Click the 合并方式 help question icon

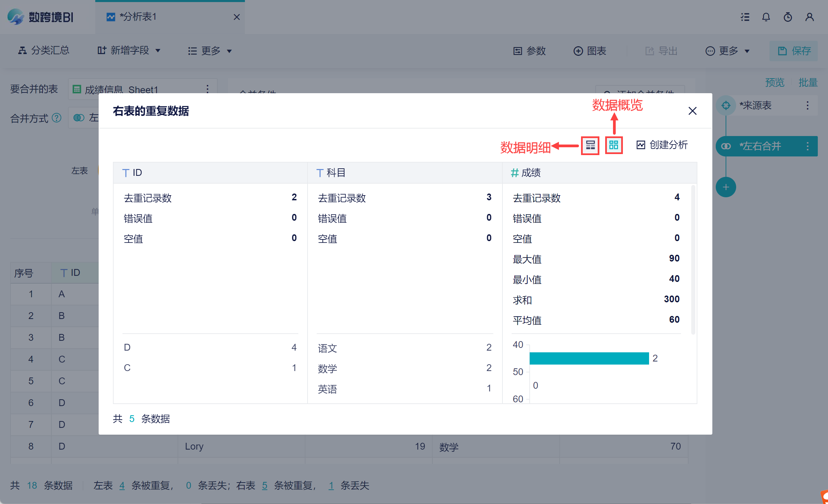pyautogui.click(x=56, y=118)
